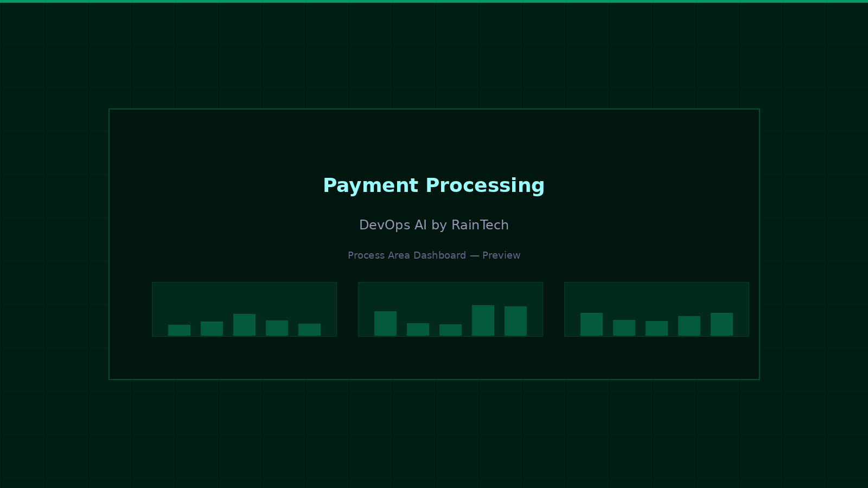Toggle the second bar in the middle chart
Screen dimensions: 868x488
(418, 329)
